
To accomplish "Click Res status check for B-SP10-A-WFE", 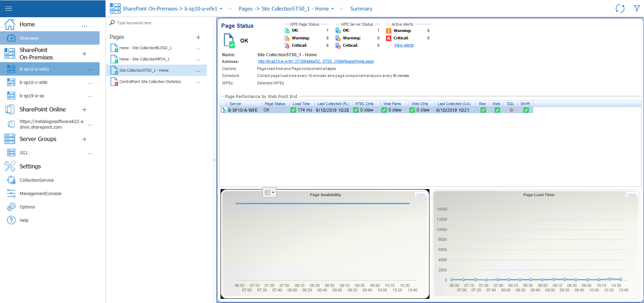I will (483, 110).
